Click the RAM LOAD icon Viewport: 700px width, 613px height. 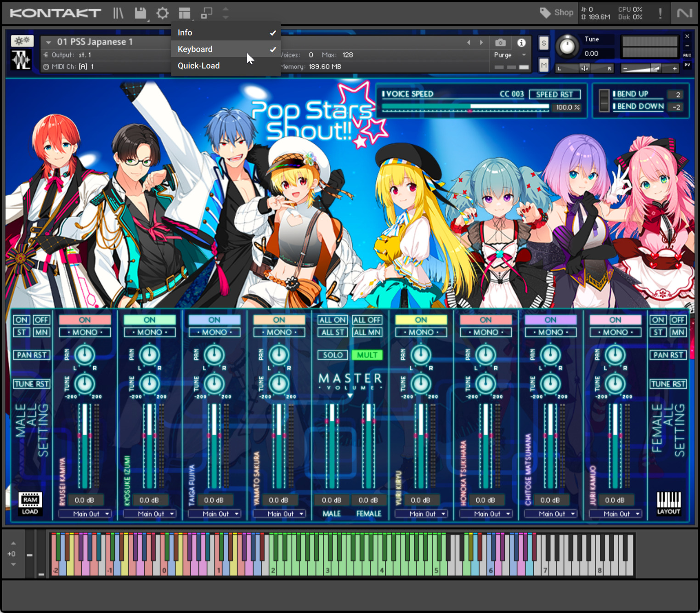(30, 504)
